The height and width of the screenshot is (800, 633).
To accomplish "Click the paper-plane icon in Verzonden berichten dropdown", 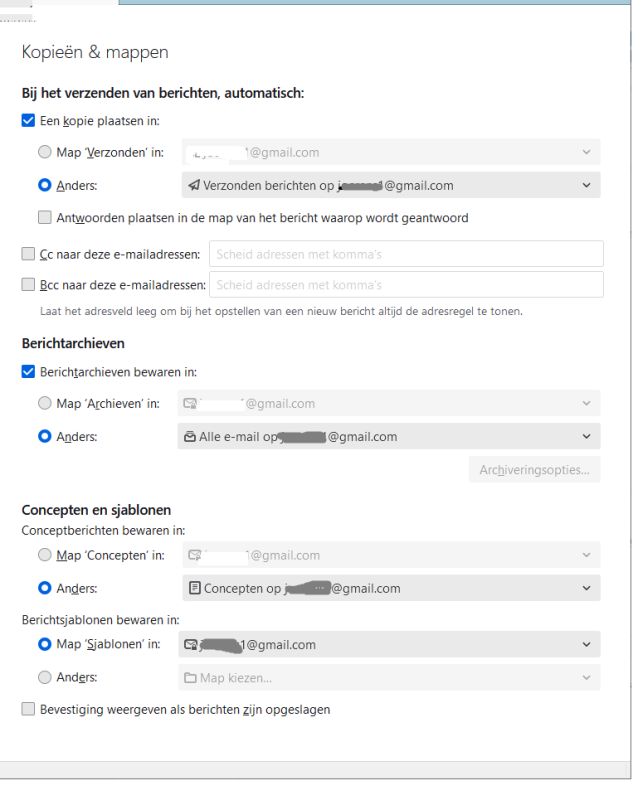I will [193, 185].
